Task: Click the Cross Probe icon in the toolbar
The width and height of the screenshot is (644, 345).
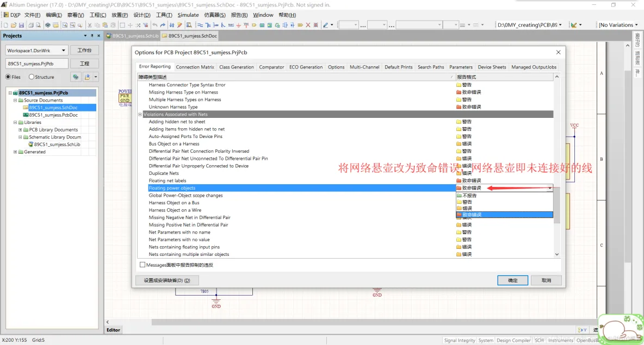Action: pyautogui.click(x=179, y=25)
